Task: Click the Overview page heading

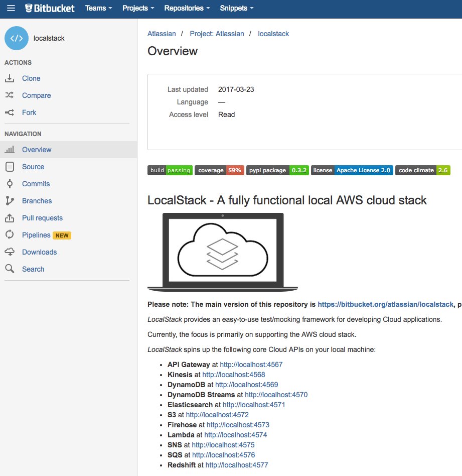Action: [x=173, y=51]
